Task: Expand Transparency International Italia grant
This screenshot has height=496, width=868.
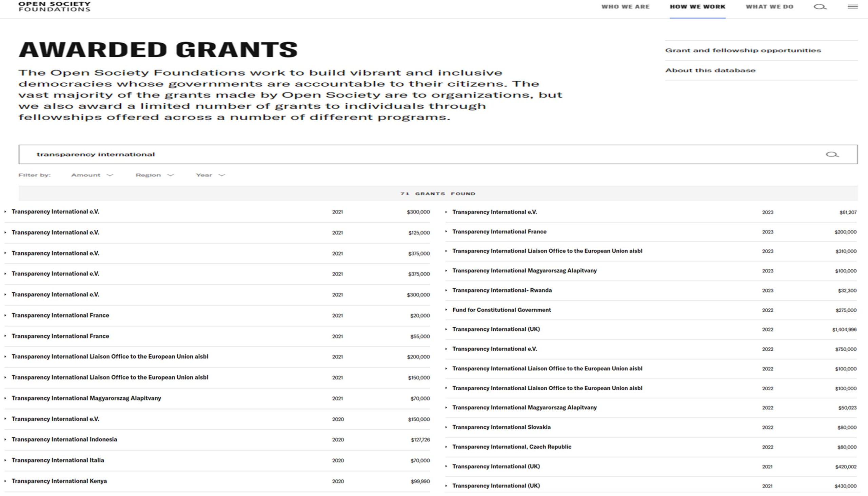Action: (217, 460)
